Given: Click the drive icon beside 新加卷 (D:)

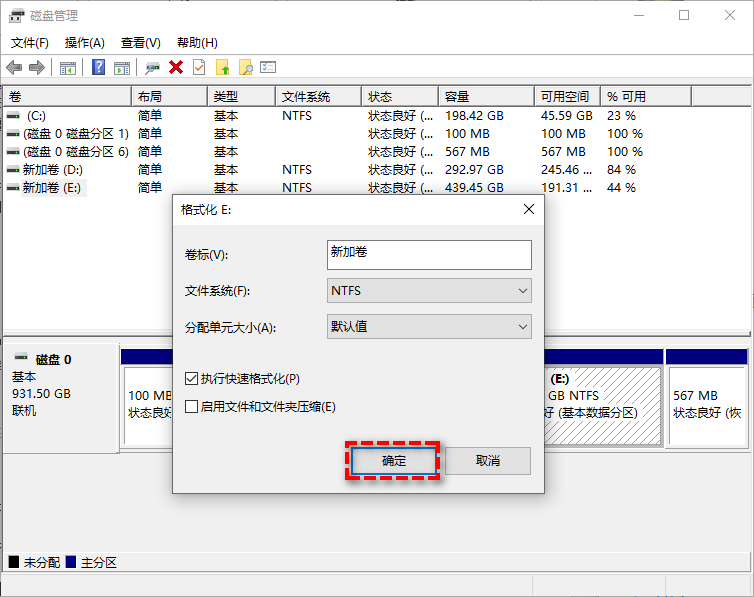Looking at the screenshot, I should pyautogui.click(x=13, y=170).
